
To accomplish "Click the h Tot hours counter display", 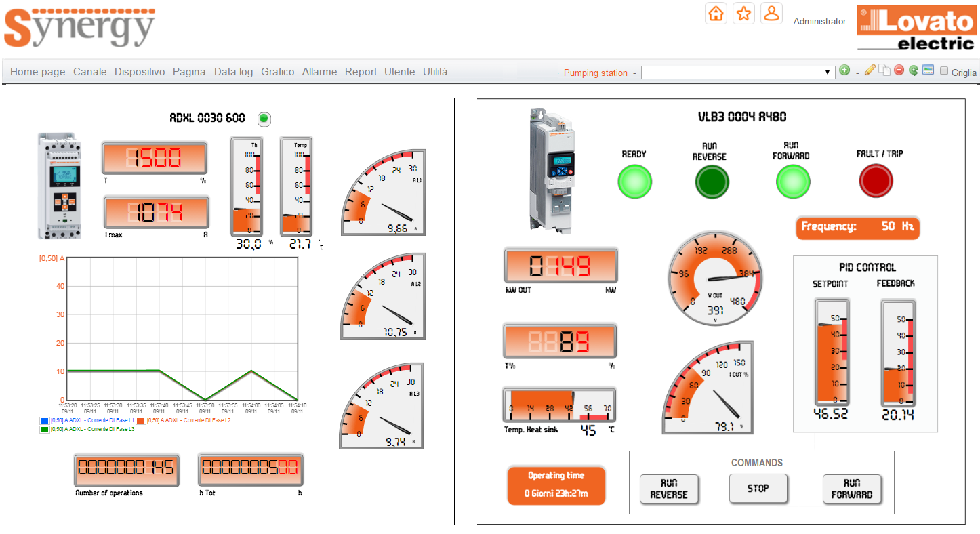I will pos(251,470).
